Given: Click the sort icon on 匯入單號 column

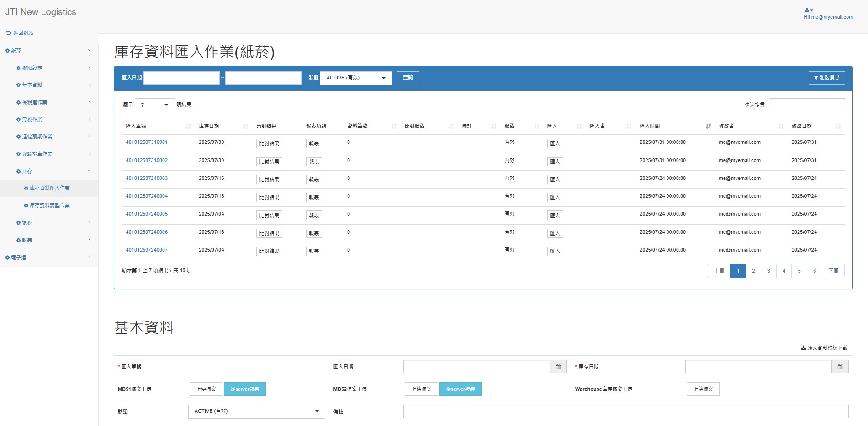Looking at the screenshot, I should coord(188,126).
